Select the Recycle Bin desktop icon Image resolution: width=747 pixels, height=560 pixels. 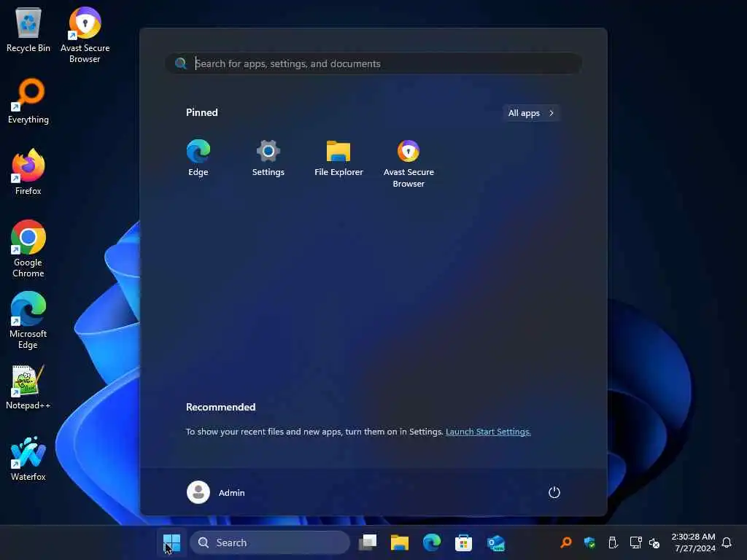click(x=28, y=30)
